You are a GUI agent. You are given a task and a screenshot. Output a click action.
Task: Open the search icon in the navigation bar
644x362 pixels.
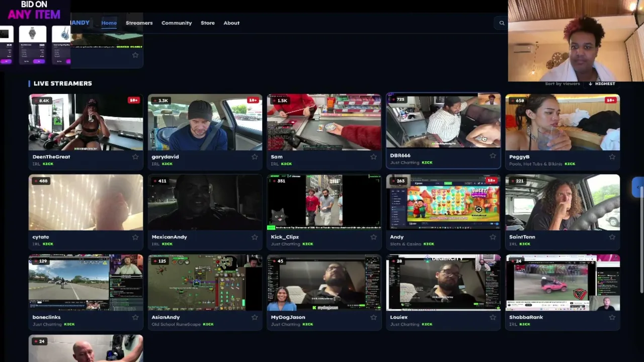click(x=502, y=23)
